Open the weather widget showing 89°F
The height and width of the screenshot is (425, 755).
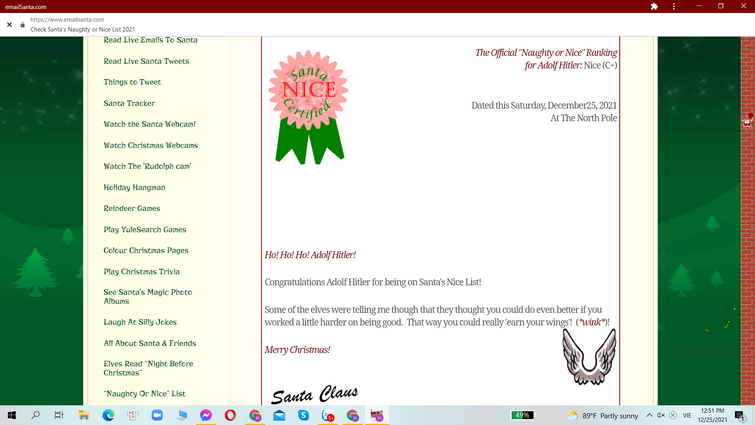click(602, 415)
